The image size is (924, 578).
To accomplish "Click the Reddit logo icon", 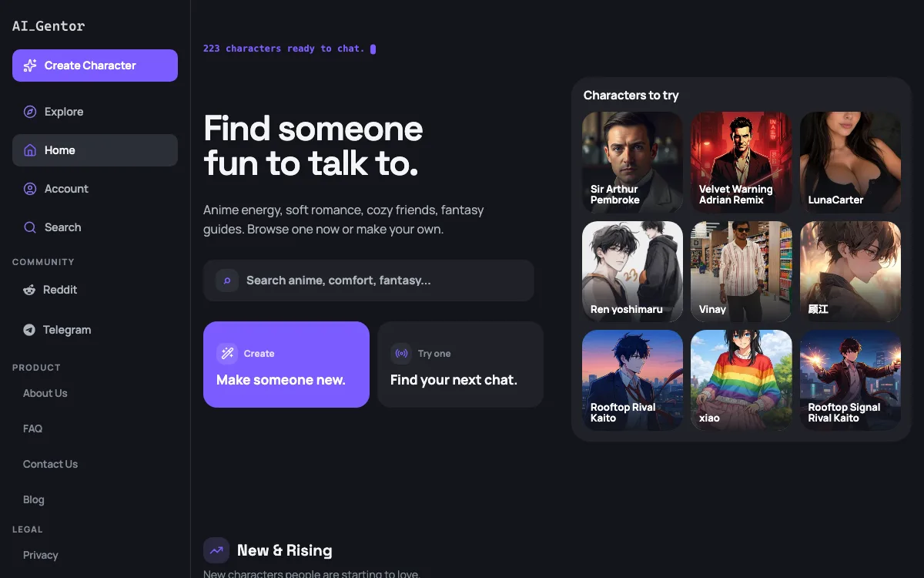I will coord(29,290).
